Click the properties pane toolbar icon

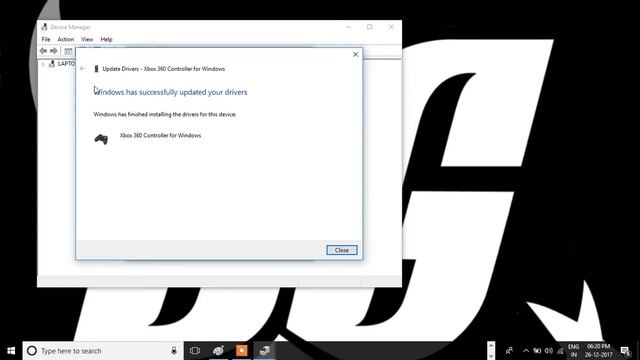pyautogui.click(x=68, y=51)
